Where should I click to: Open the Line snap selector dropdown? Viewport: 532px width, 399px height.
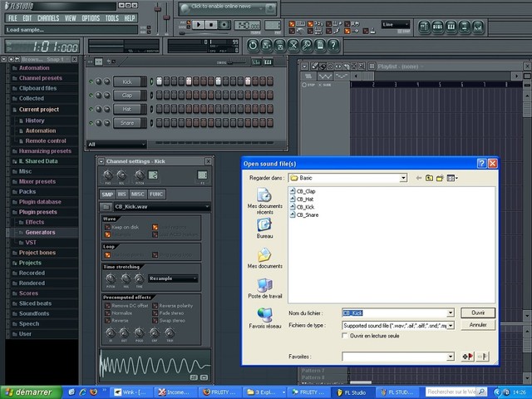[396, 24]
